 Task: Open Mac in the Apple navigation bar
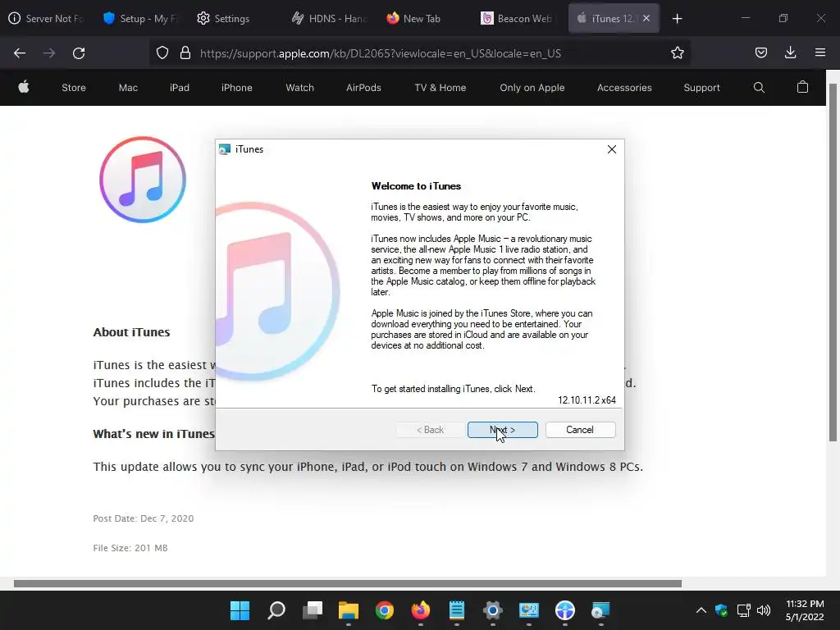coord(128,88)
